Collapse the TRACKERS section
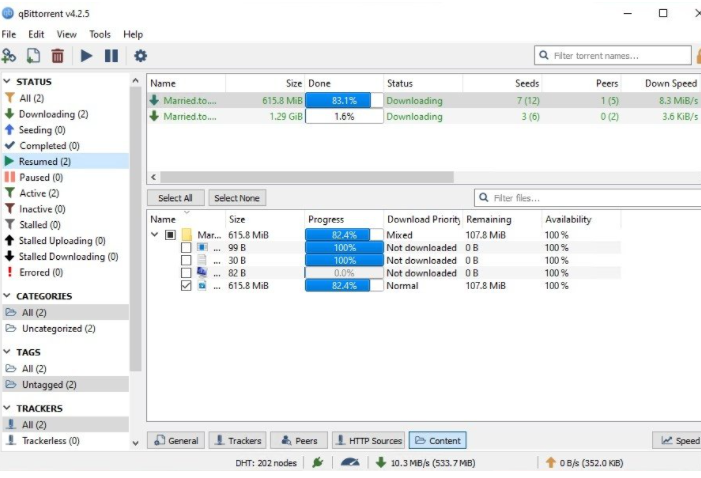701x478 pixels. coord(7,408)
